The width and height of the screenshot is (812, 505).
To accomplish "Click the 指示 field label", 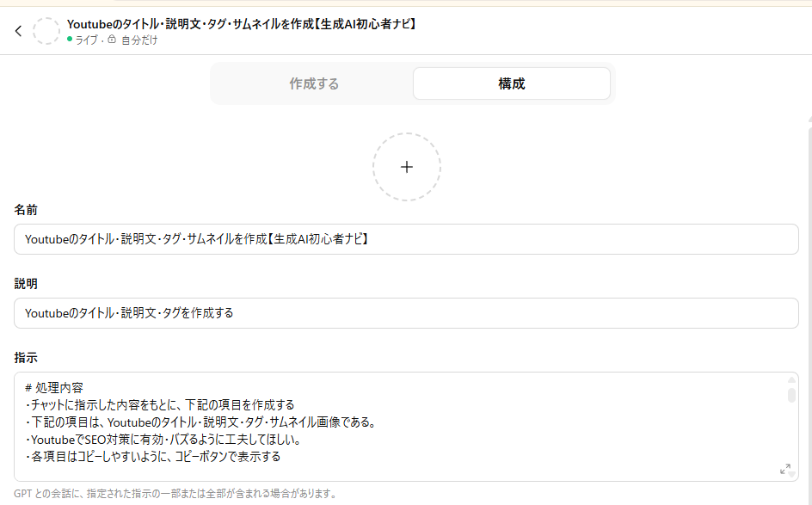I will tap(26, 357).
